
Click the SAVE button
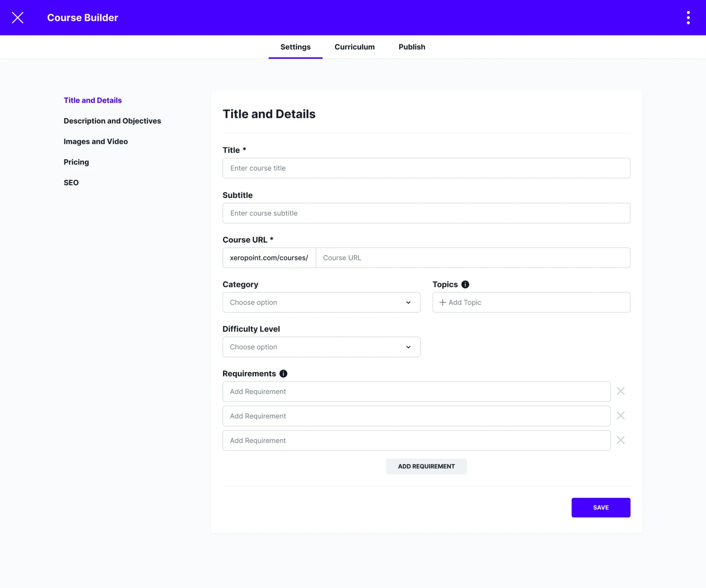click(x=601, y=508)
